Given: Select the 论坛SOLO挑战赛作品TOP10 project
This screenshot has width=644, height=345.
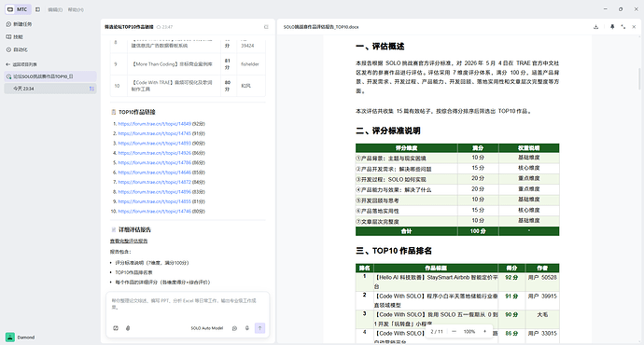Looking at the screenshot, I should (x=50, y=76).
